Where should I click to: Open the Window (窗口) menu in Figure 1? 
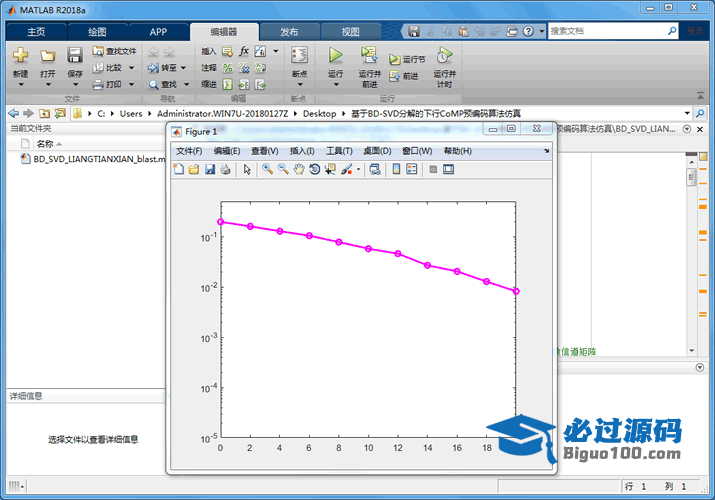[x=417, y=151]
